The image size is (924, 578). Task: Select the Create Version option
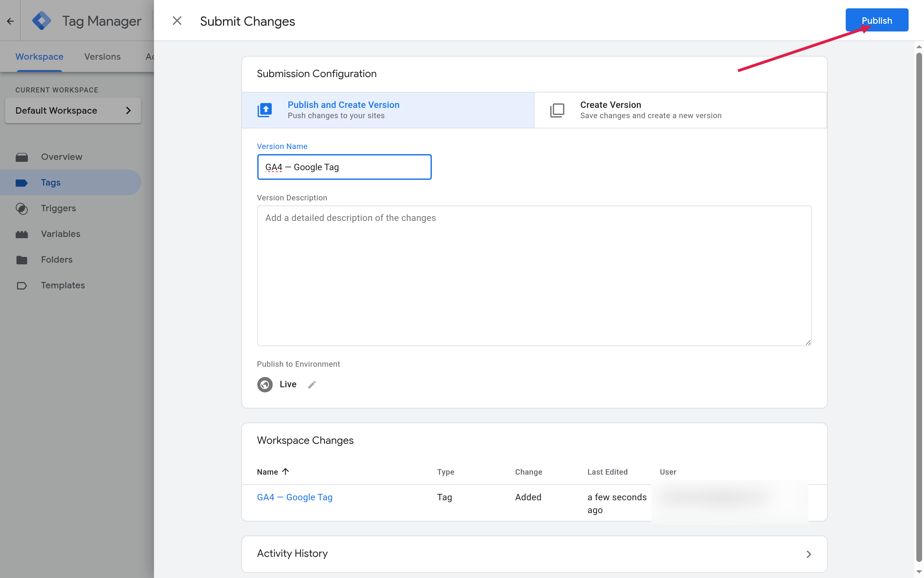[680, 110]
